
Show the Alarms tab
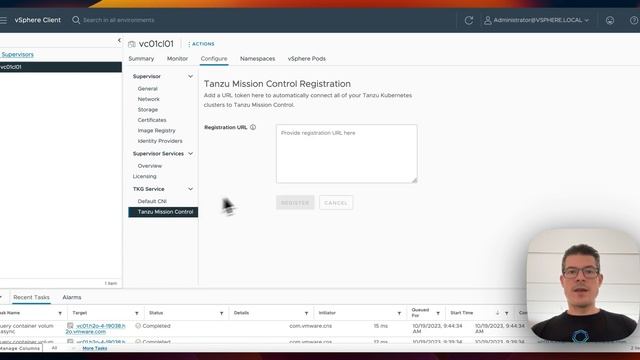(x=72, y=297)
